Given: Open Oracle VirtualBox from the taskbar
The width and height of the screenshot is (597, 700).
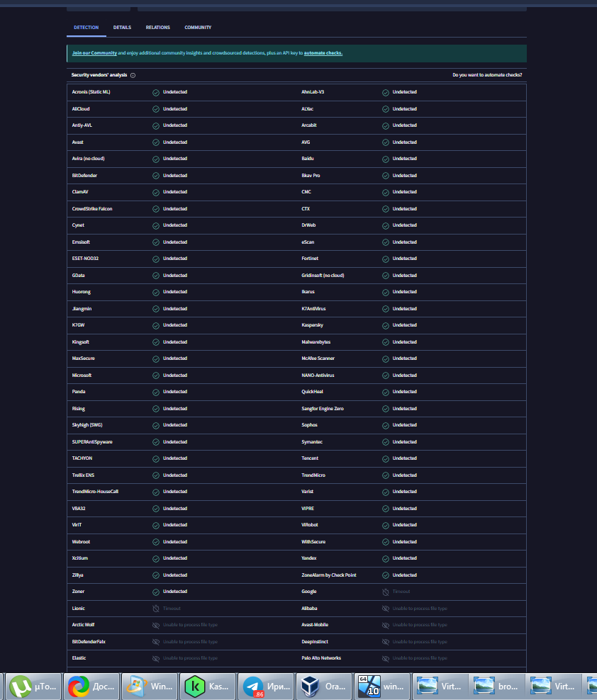Looking at the screenshot, I should [324, 686].
